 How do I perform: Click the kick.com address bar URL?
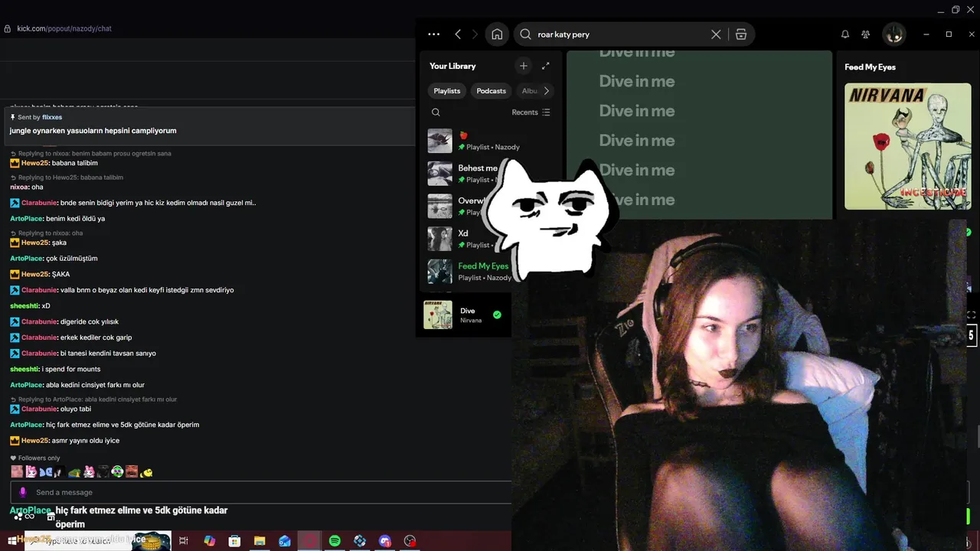pyautogui.click(x=64, y=28)
